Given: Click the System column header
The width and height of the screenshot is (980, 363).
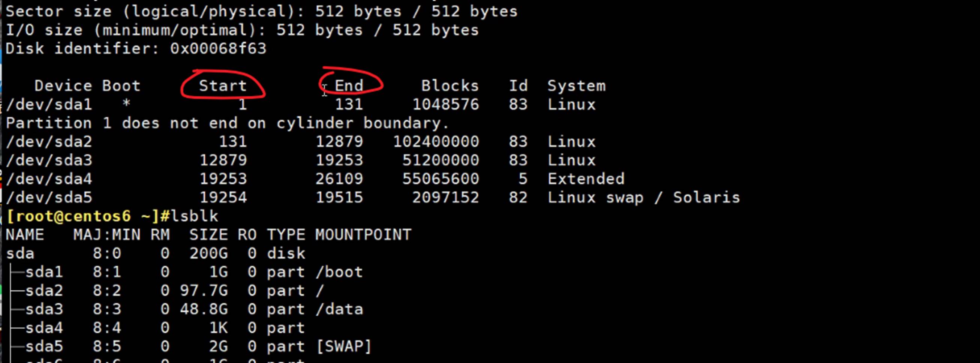Looking at the screenshot, I should point(576,85).
